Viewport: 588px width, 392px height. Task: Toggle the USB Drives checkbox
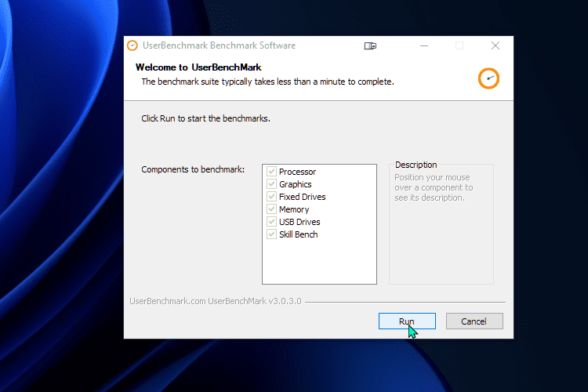tap(271, 222)
